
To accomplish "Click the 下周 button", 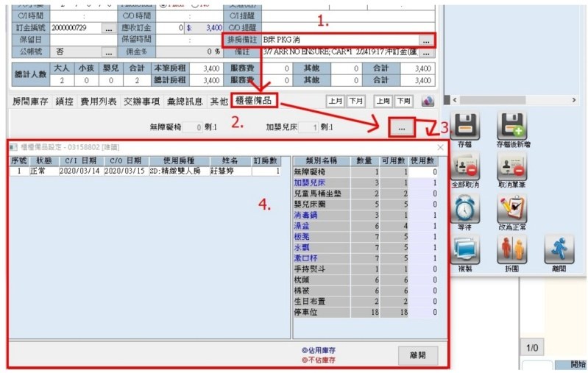I will [403, 101].
